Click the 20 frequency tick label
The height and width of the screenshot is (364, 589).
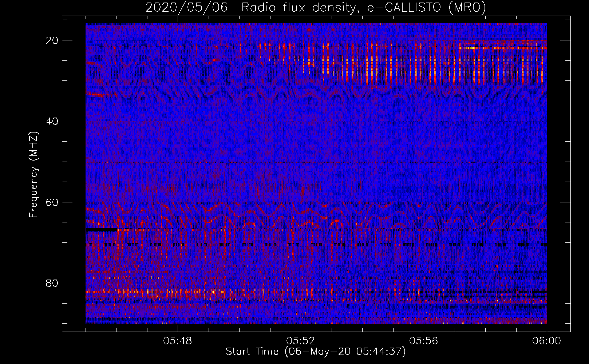(x=52, y=40)
